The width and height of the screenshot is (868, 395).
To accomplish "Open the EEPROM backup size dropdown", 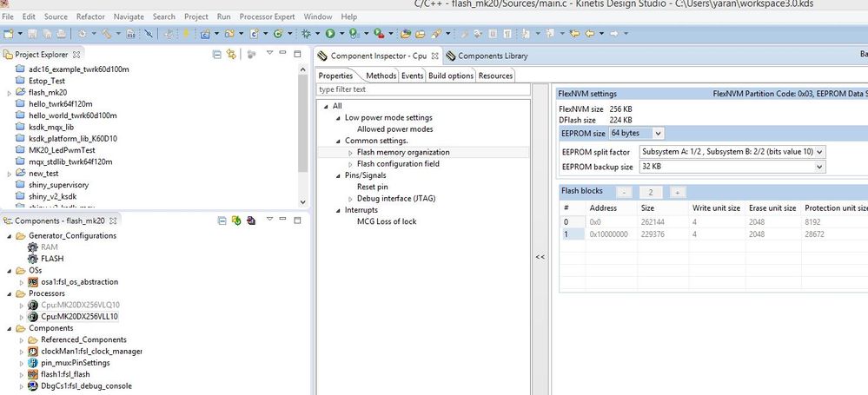I will click(820, 167).
